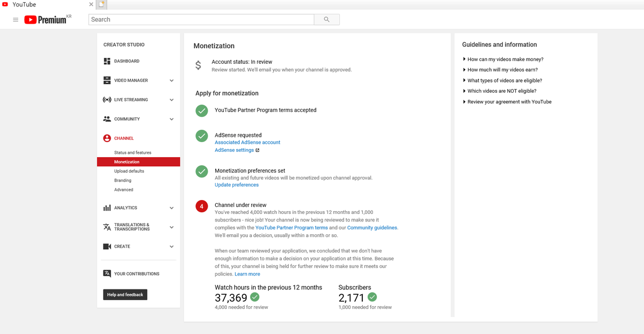Click Update preferences link

[237, 185]
